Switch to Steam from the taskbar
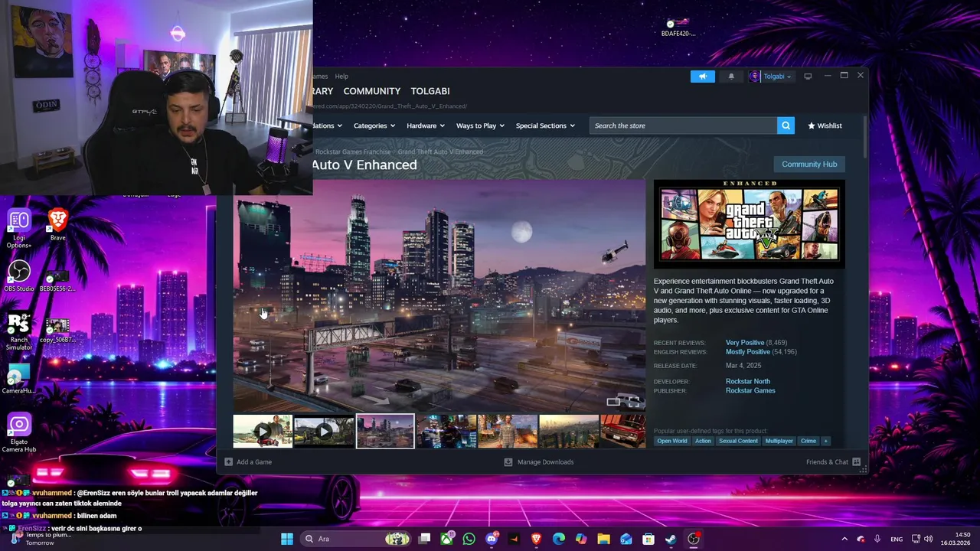This screenshot has width=980, height=551. click(x=671, y=539)
